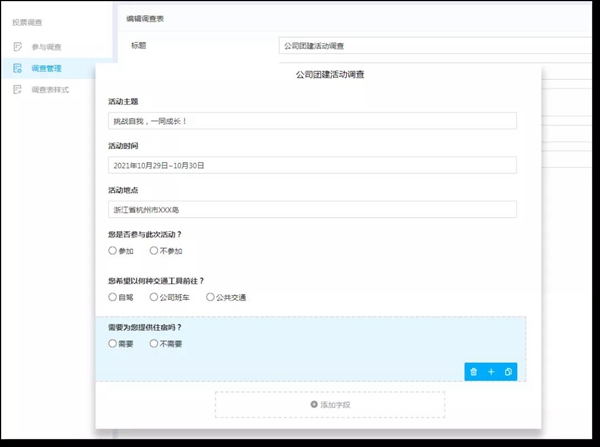Screen dimensions: 600x447
Task: Click the 调查表样式 sidebar icon
Action: [18, 90]
